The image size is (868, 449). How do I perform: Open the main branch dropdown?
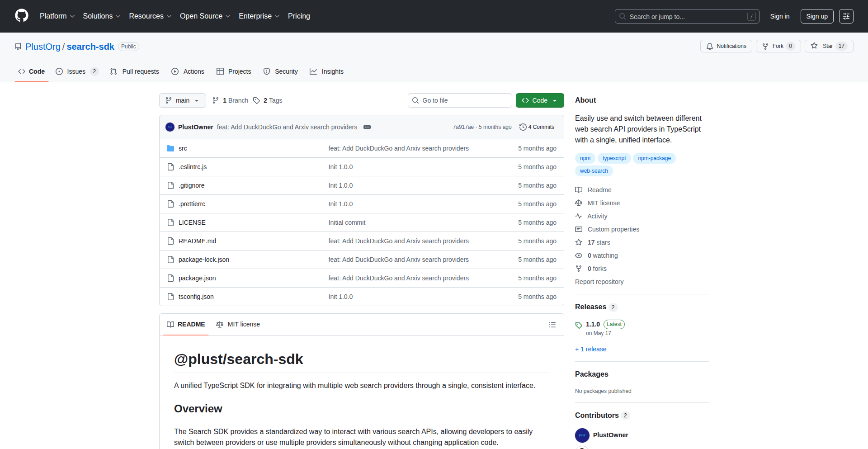click(182, 100)
